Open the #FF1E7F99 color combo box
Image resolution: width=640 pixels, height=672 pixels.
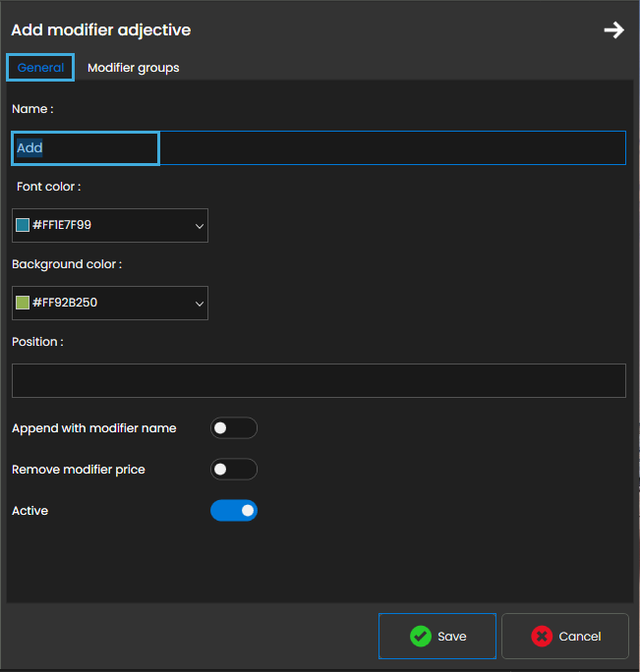(x=108, y=225)
